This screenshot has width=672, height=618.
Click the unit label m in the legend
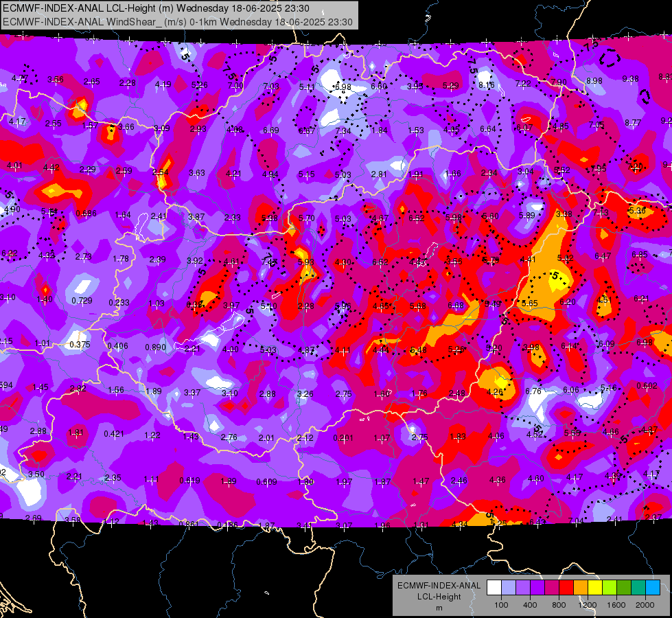tap(439, 608)
